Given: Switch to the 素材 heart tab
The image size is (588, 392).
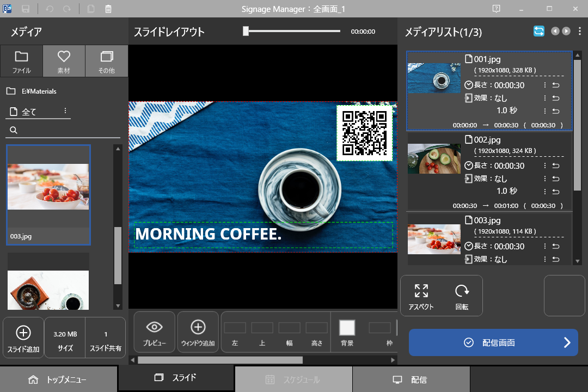Looking at the screenshot, I should (x=64, y=60).
